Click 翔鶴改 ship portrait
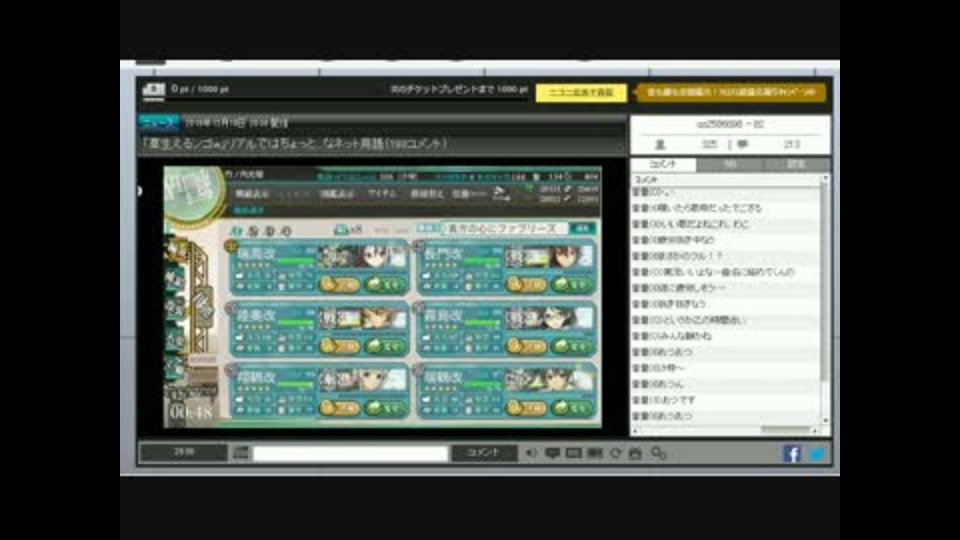 pos(362,380)
